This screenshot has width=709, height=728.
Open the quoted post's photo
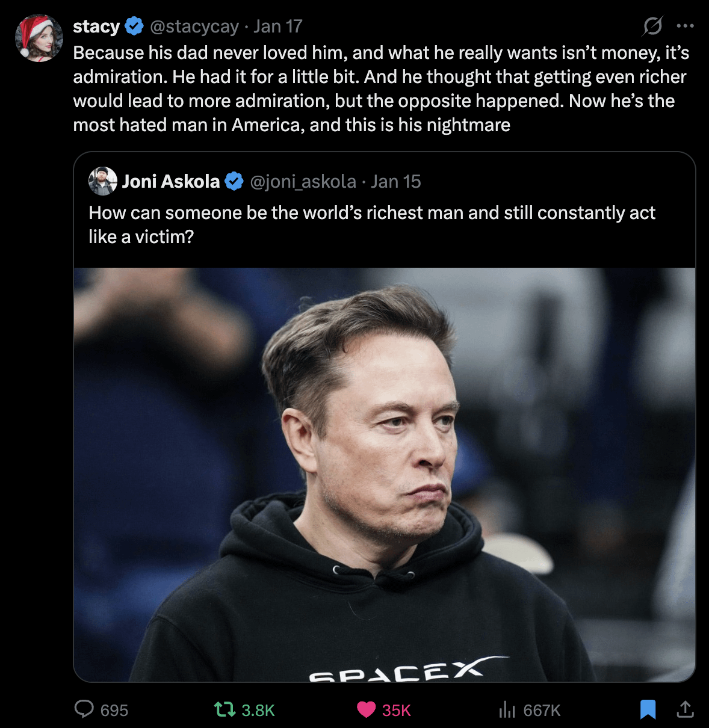pos(384,474)
